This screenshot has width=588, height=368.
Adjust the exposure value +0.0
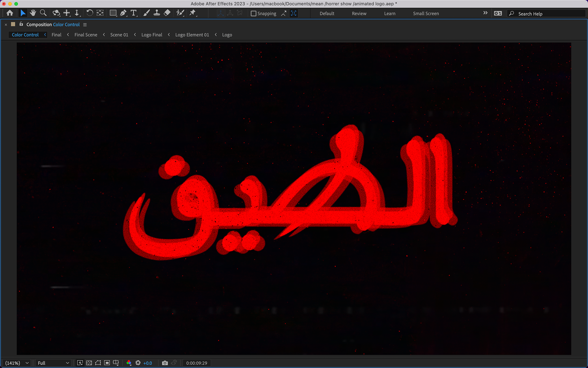coord(148,363)
